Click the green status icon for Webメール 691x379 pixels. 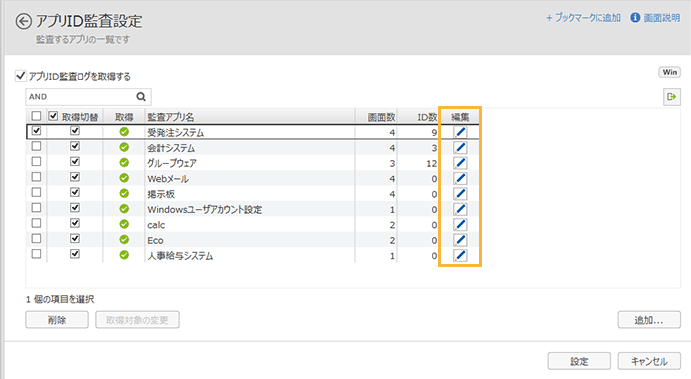(124, 178)
